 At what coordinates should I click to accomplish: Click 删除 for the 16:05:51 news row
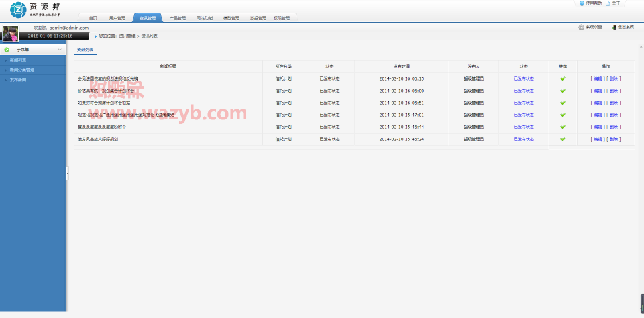click(614, 103)
